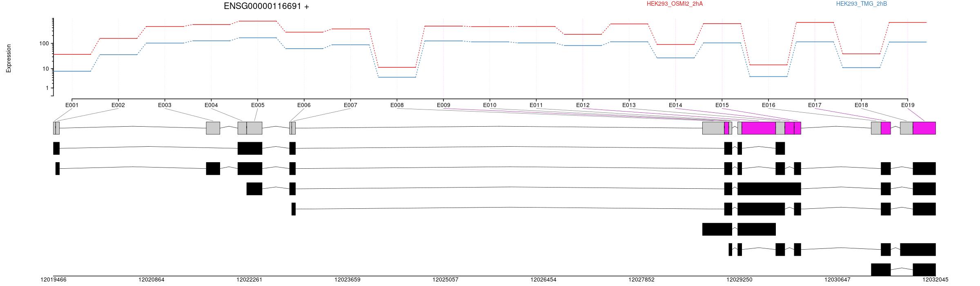Viewport: 980px width, 286px height.
Task: Click genomic coordinate 12027852
Action: pyautogui.click(x=641, y=280)
